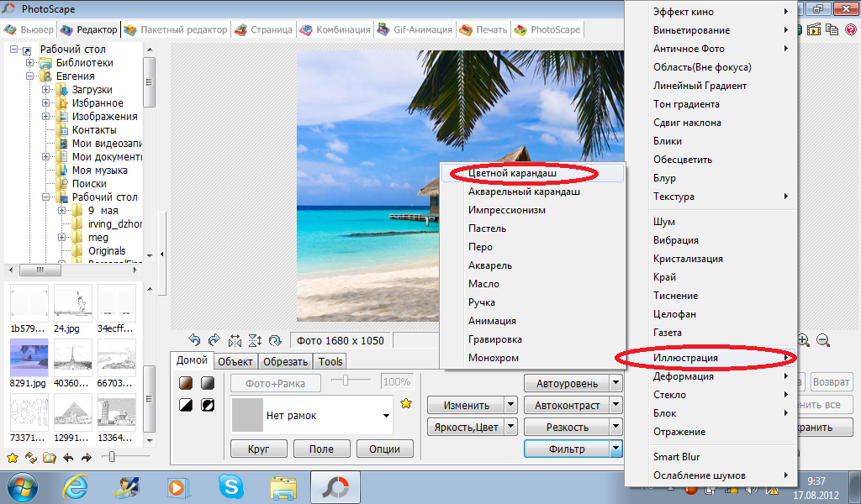
Task: Select Пастель illustration effect
Action: pyautogui.click(x=532, y=228)
